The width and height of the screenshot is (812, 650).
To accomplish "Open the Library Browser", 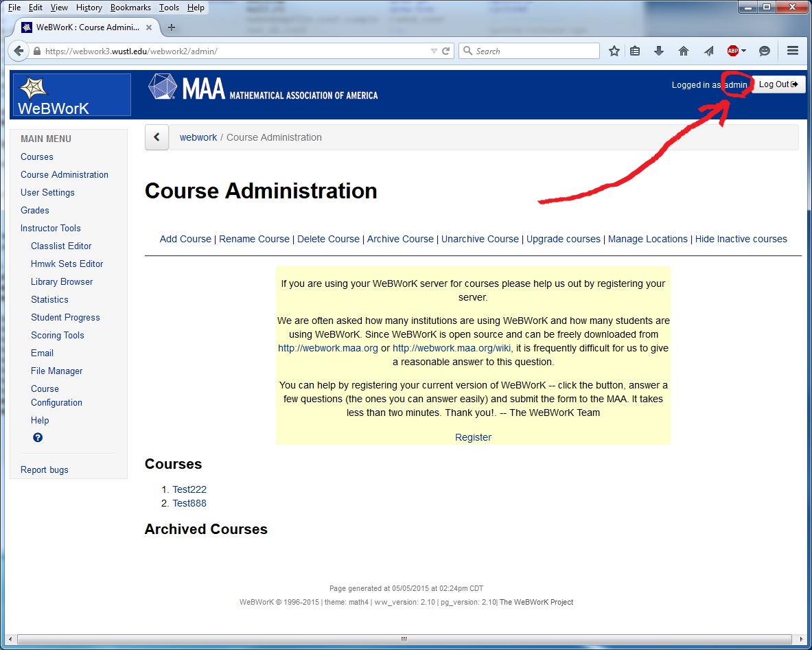I will (x=62, y=281).
